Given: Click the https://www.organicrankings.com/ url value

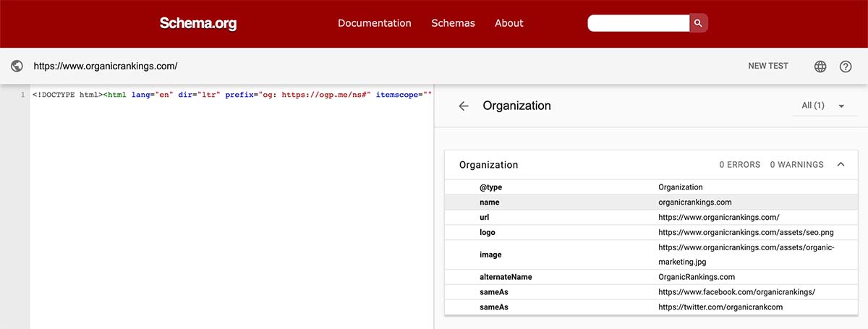Looking at the screenshot, I should [x=719, y=218].
